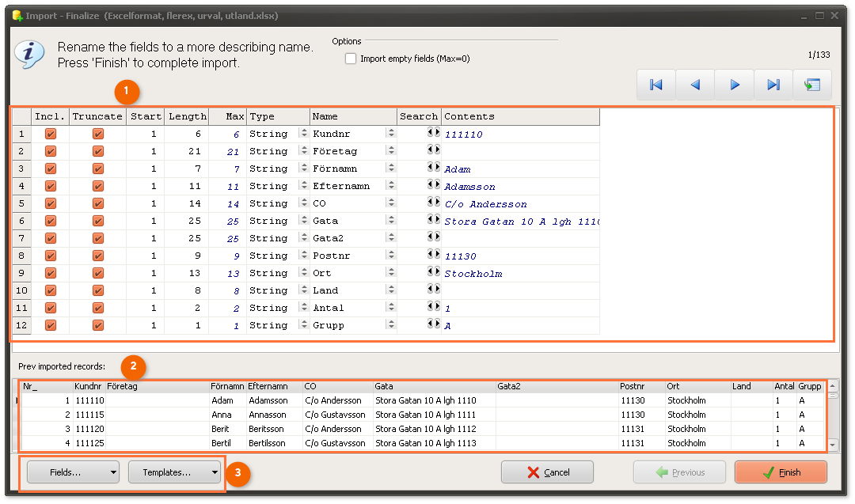Uncheck Incl. for the Land field
The width and height of the screenshot is (855, 504).
click(x=51, y=291)
